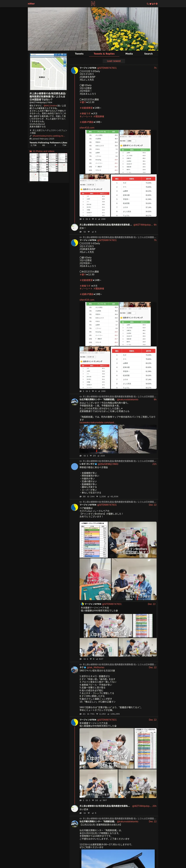Click the heart icon showing 10 likes
The height and width of the screenshot is (868, 186).
(93, 800)
